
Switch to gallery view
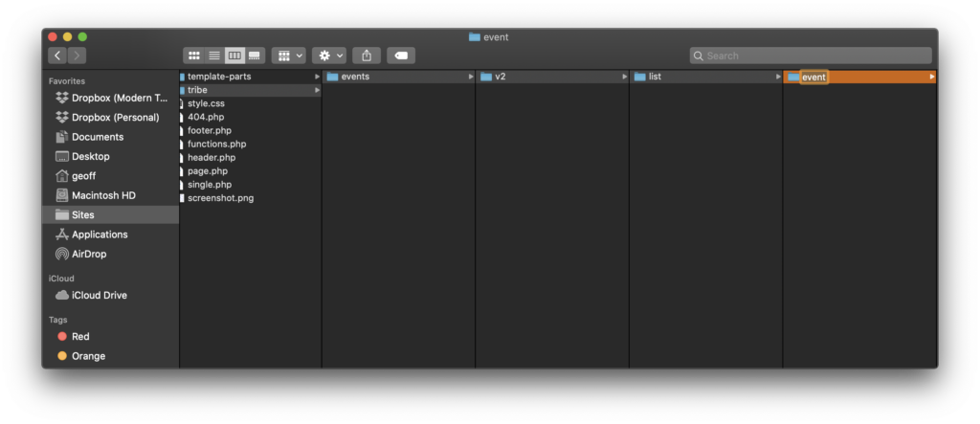255,56
